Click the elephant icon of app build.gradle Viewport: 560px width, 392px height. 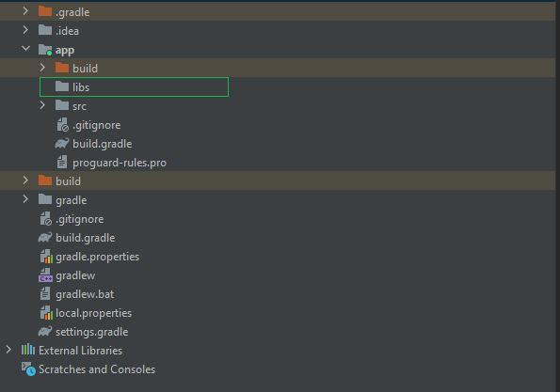(62, 144)
